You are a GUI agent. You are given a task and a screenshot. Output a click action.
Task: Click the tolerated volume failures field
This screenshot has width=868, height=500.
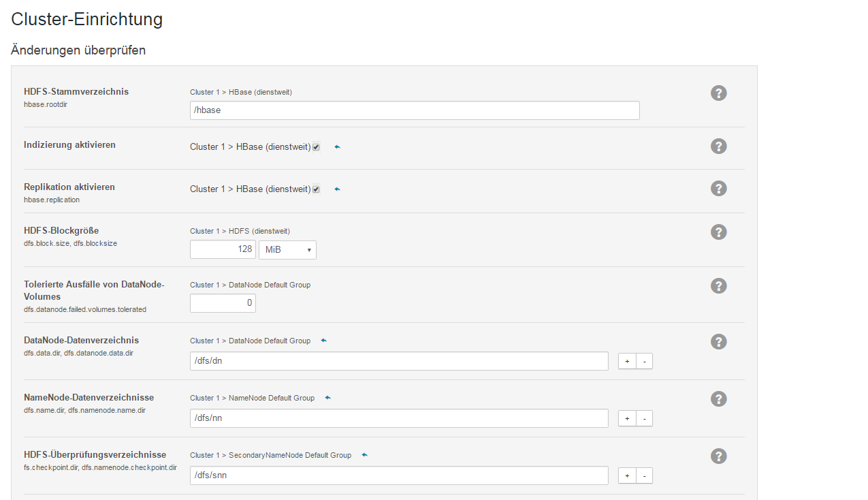point(223,303)
